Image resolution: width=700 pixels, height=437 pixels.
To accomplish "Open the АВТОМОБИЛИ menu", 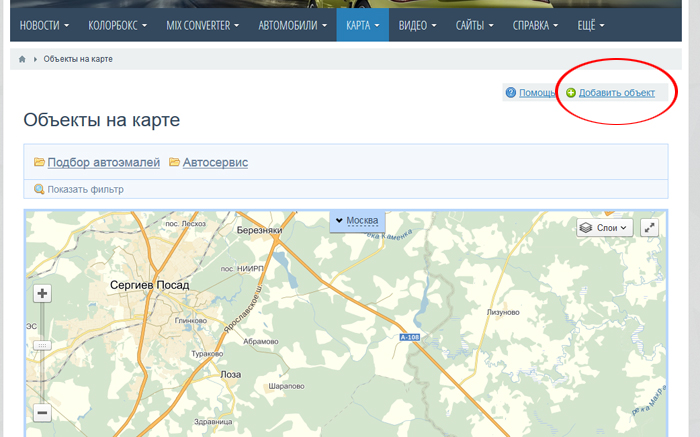I will tap(292, 25).
